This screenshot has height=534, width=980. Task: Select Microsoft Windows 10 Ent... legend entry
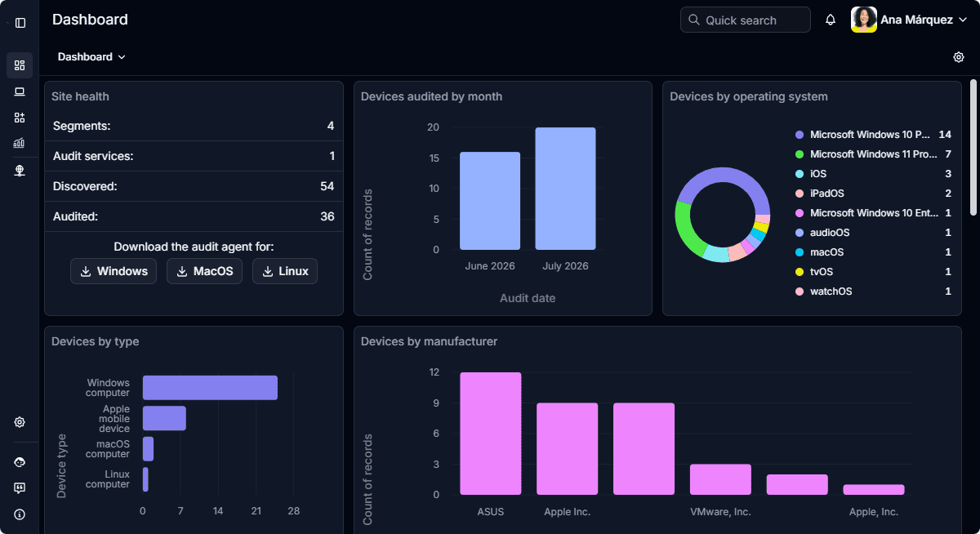(873, 213)
